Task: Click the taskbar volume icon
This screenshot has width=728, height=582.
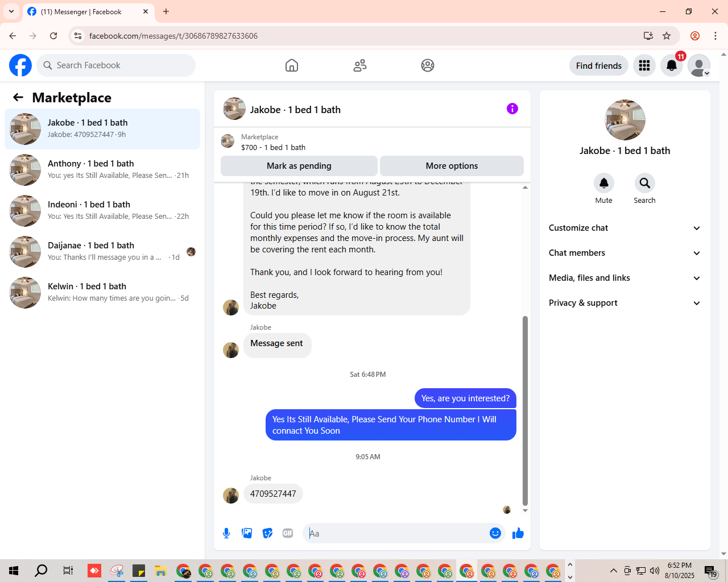Action: (x=655, y=571)
